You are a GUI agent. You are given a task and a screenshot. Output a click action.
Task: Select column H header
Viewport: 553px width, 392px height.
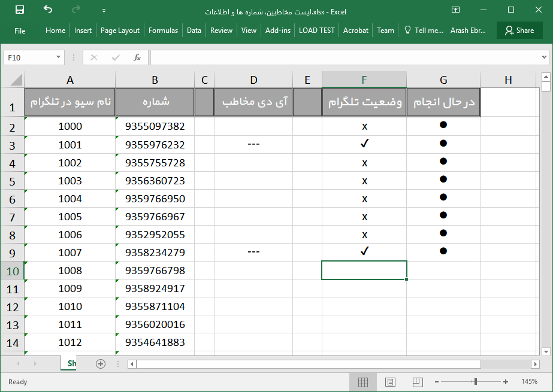point(508,80)
